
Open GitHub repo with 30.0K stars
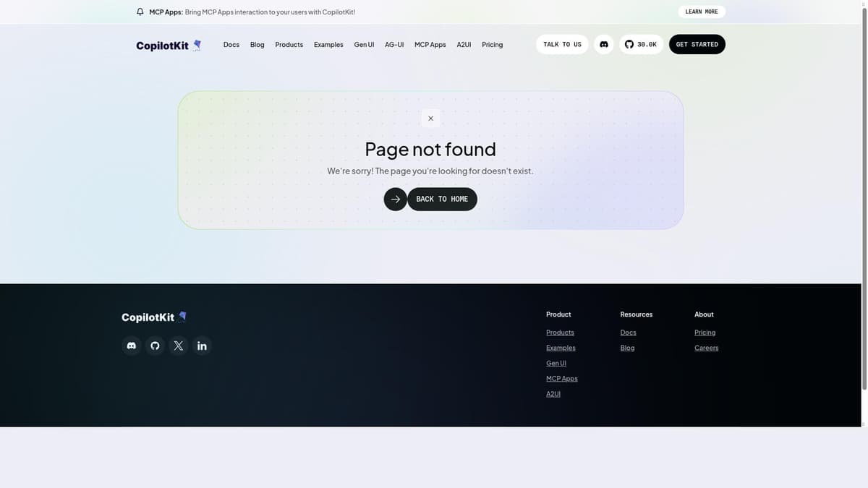pos(641,45)
